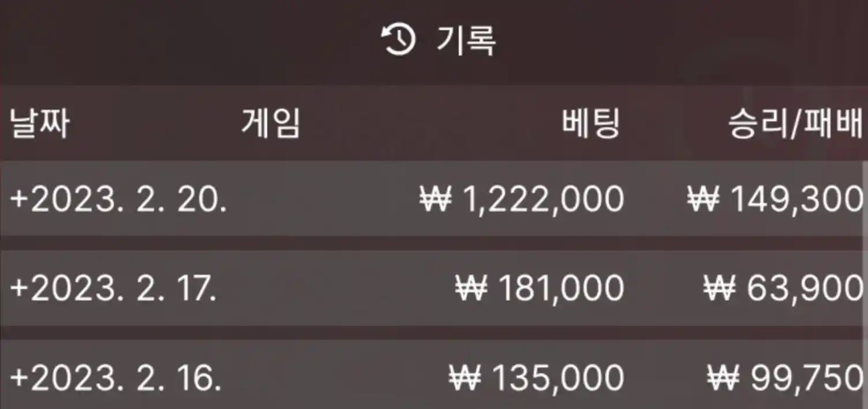Select the 2023. 2. 20. date text

[128, 199]
